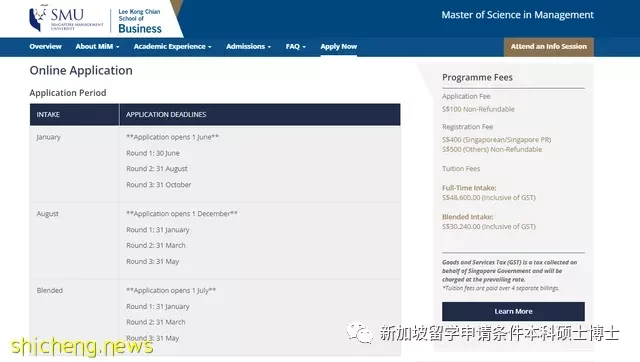Click the tuition fees separate billings footnote
The image size is (640, 362).
(500, 288)
